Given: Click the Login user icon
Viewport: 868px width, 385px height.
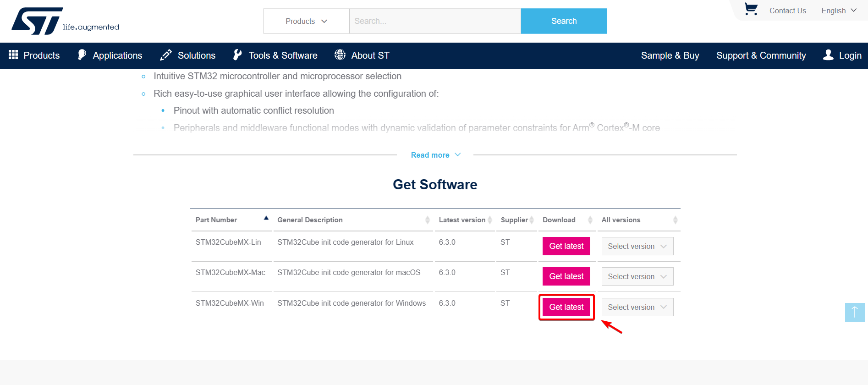Looking at the screenshot, I should coord(828,55).
